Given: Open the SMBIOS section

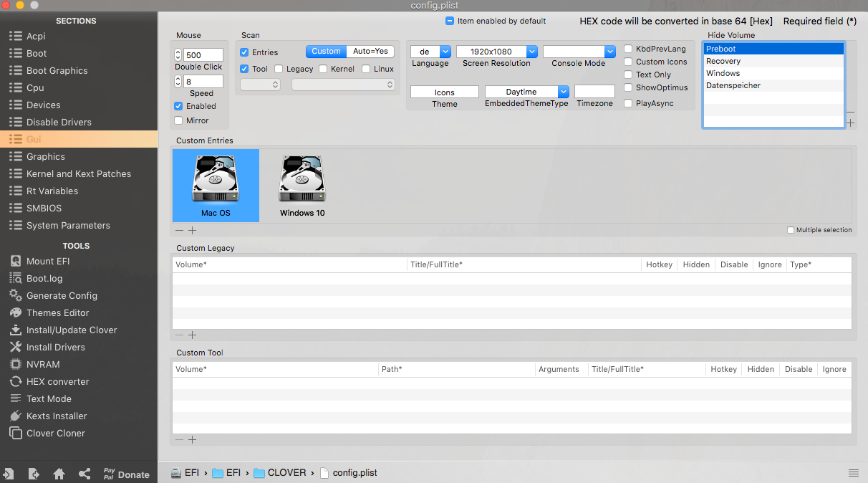Looking at the screenshot, I should pos(44,209).
